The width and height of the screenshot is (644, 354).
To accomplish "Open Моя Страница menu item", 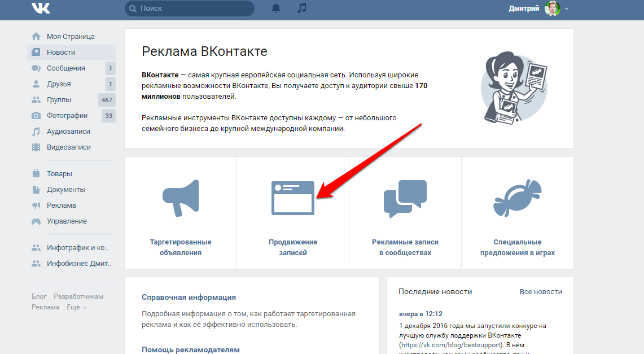I will 72,37.
